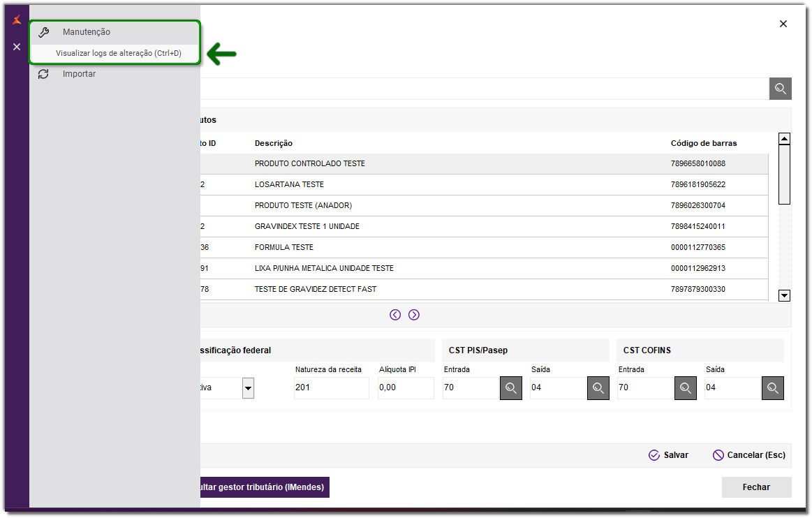The width and height of the screenshot is (812, 518).
Task: Select row TESTE DE GRAVIDEZ DETECT FAST
Action: coord(484,290)
